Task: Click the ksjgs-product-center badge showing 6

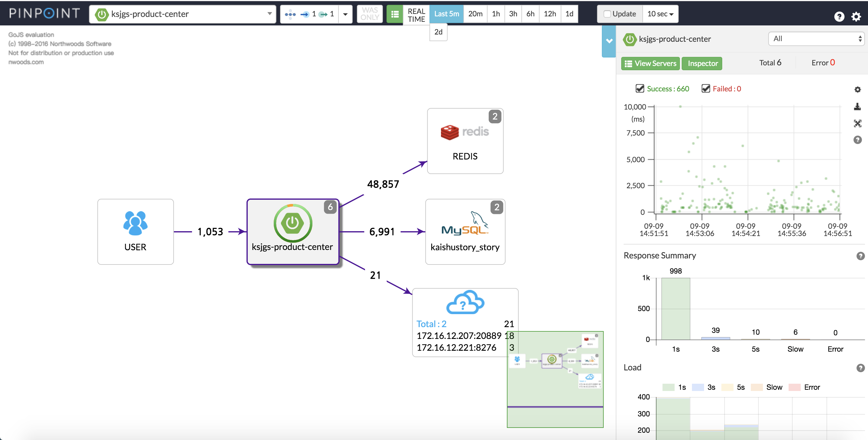Action: point(330,207)
